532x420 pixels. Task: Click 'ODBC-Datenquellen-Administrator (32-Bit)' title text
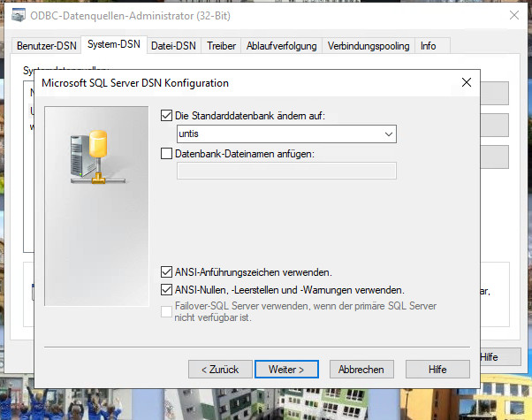click(130, 16)
